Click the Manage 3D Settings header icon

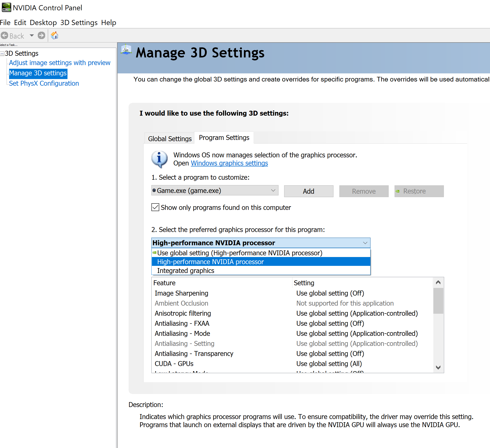click(126, 49)
